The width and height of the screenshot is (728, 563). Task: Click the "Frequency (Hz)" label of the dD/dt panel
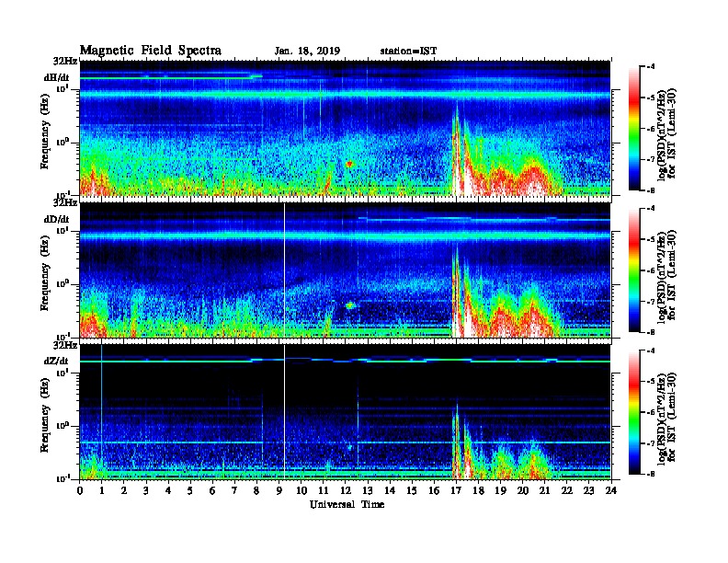click(44, 273)
